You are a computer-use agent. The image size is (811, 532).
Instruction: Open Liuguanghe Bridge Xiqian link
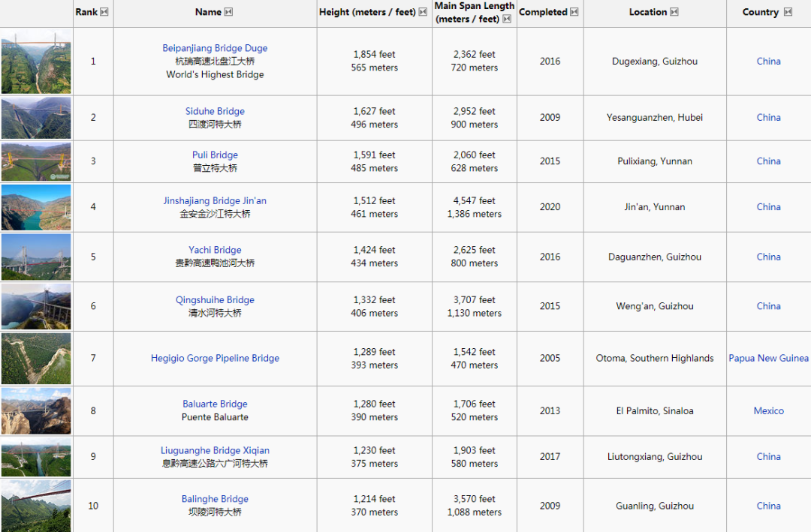[215, 450]
